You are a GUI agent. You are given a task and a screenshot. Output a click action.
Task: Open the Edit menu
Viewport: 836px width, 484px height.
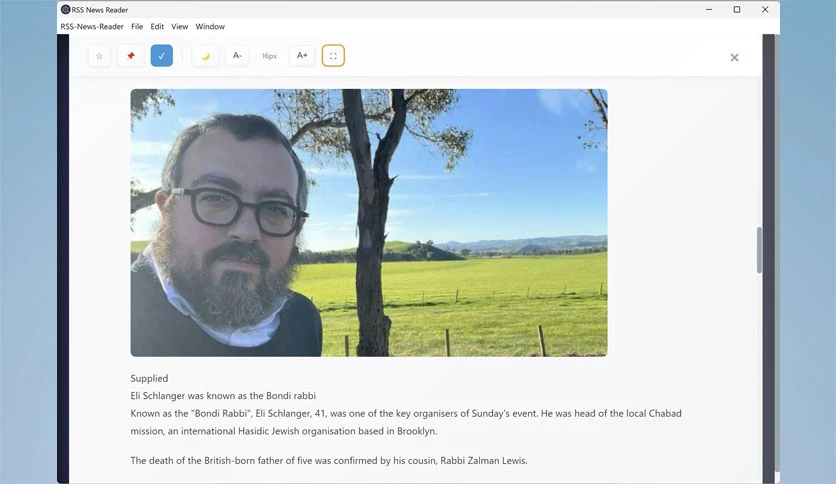coord(157,27)
